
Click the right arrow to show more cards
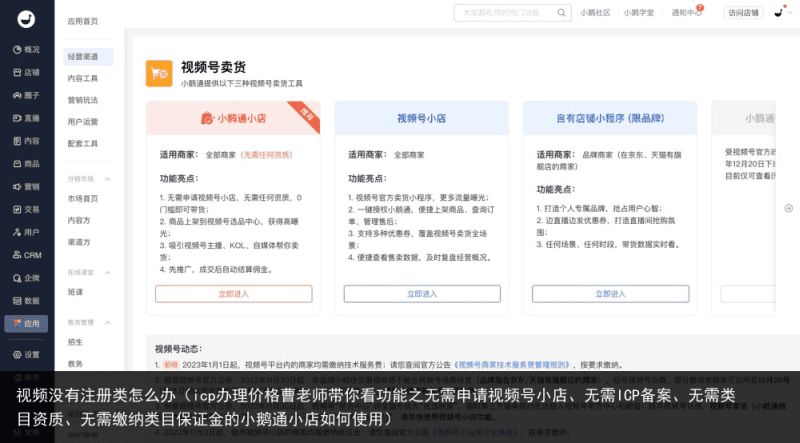tap(789, 208)
